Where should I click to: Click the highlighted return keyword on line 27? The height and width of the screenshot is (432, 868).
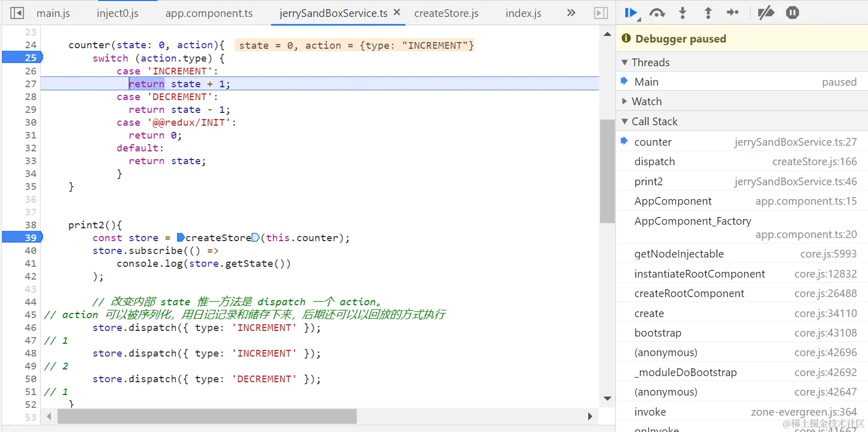coord(147,84)
